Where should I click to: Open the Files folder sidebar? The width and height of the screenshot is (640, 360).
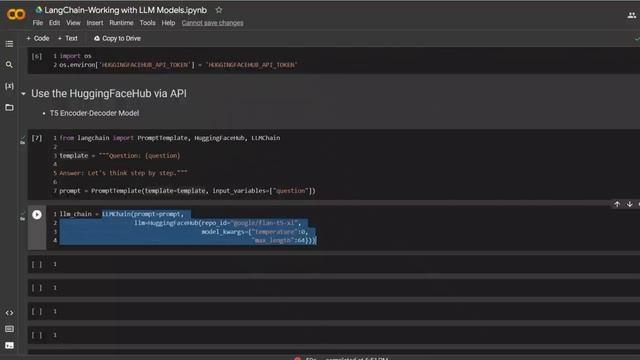(9, 107)
